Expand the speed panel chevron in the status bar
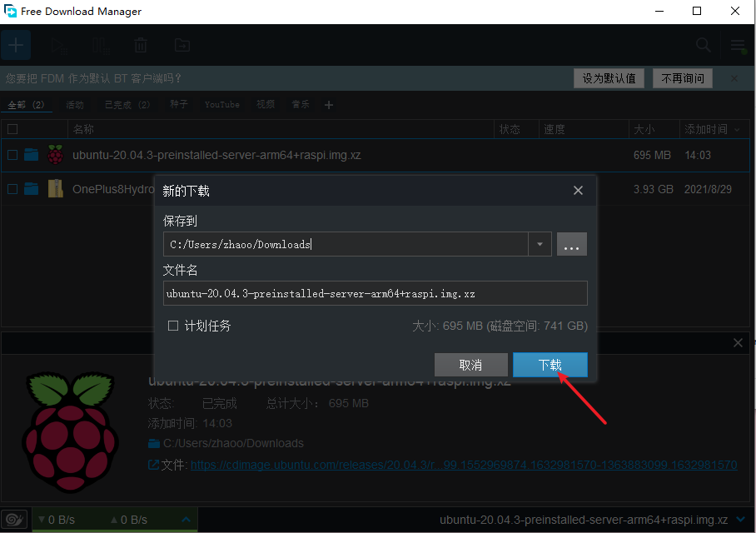 (x=187, y=520)
